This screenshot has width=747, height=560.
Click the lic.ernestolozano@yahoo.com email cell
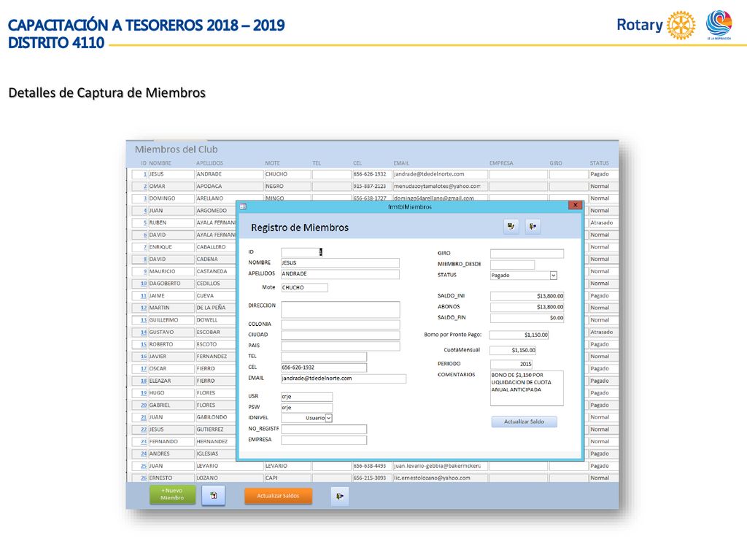click(440, 478)
